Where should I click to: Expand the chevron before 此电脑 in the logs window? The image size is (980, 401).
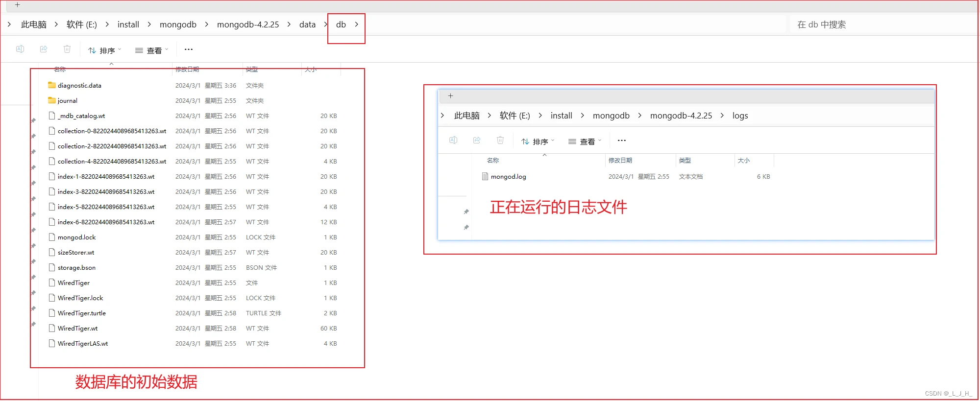[442, 116]
